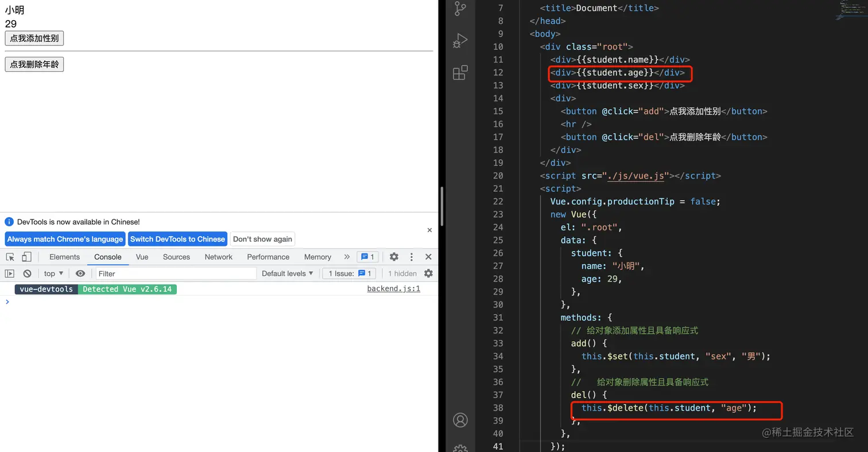Open the Performance tab
Screen dimensions: 868x452
coord(268,257)
